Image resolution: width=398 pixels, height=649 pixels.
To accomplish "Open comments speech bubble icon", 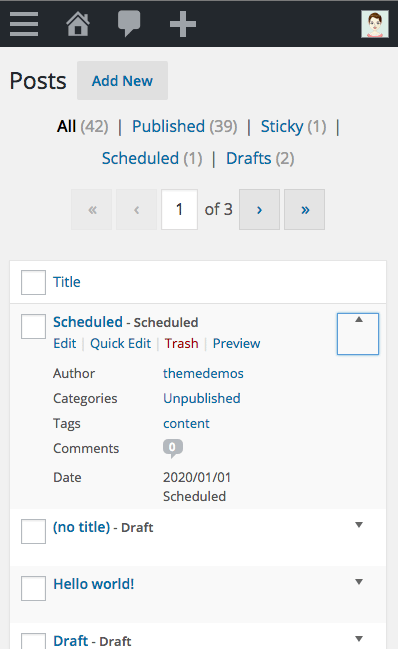I will (x=129, y=24).
